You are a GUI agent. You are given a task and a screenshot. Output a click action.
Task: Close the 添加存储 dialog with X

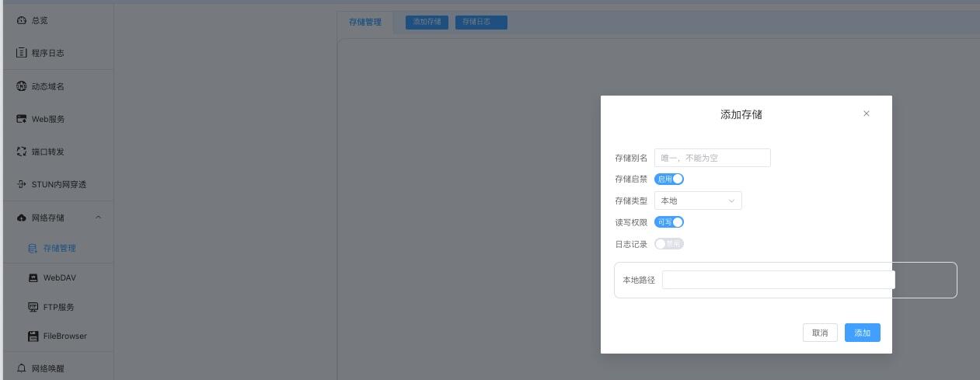[x=867, y=113]
